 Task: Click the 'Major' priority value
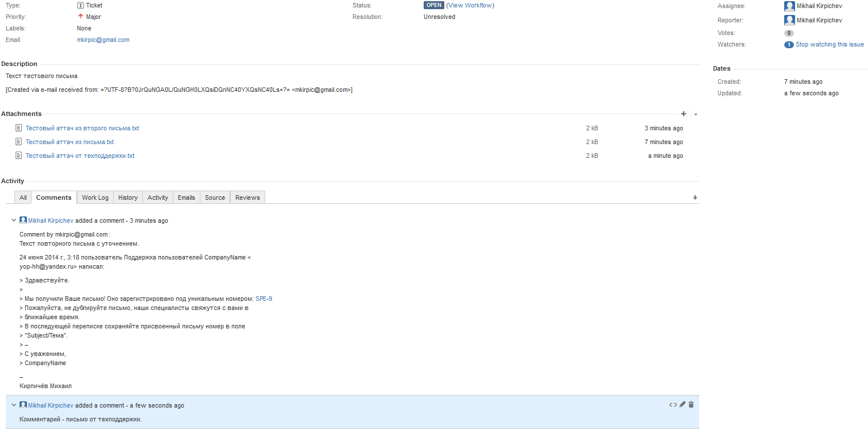(x=94, y=17)
